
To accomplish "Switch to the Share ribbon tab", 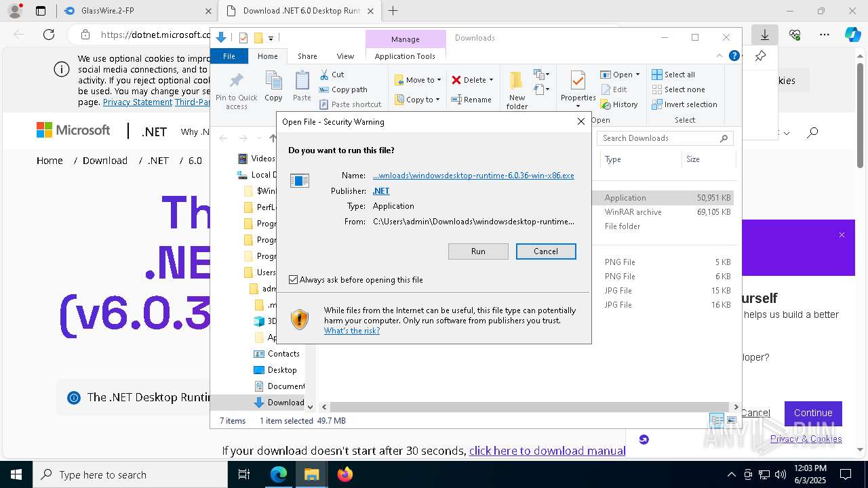I will 307,56.
